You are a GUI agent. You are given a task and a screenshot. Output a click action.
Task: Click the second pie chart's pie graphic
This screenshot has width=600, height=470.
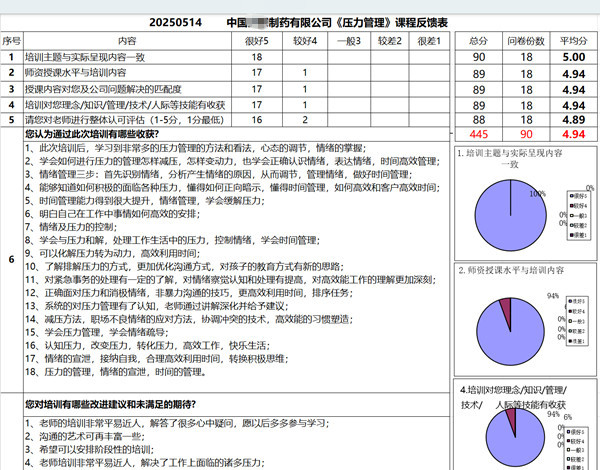(512, 329)
